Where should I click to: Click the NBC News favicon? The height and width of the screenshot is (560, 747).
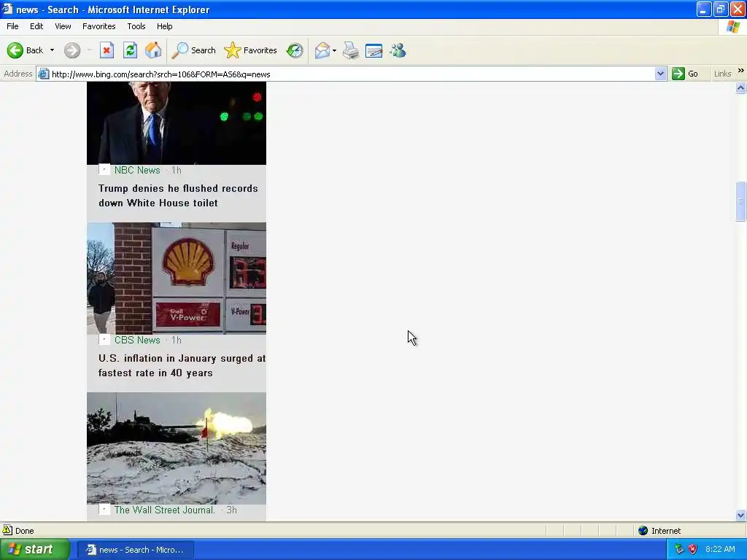(104, 169)
